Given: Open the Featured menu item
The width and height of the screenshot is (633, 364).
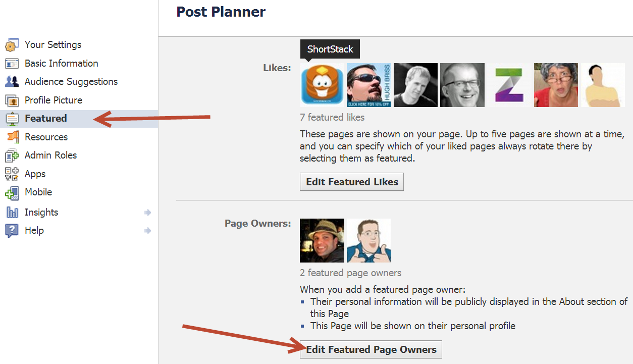Looking at the screenshot, I should pyautogui.click(x=45, y=119).
